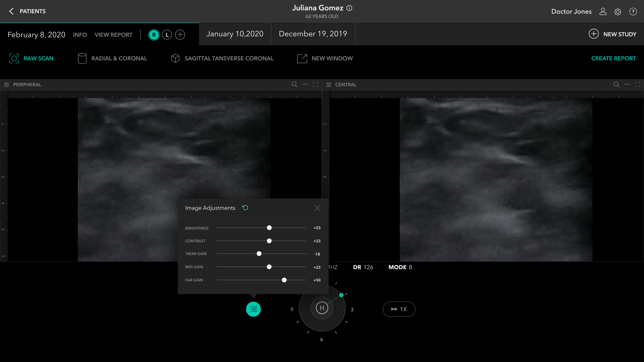Open the Central panel hamburger menu
The image size is (644, 362).
[329, 85]
